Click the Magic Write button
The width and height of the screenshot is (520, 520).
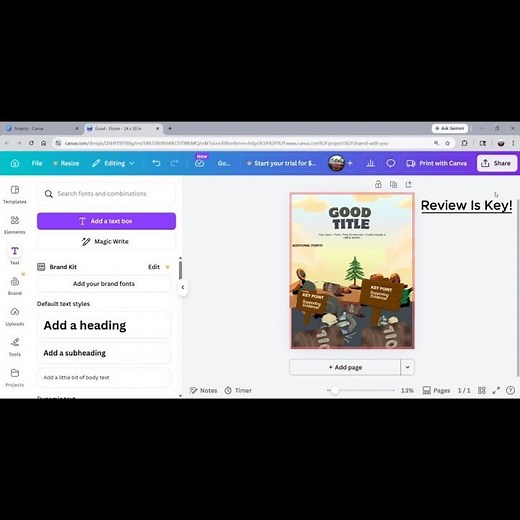pos(106,241)
